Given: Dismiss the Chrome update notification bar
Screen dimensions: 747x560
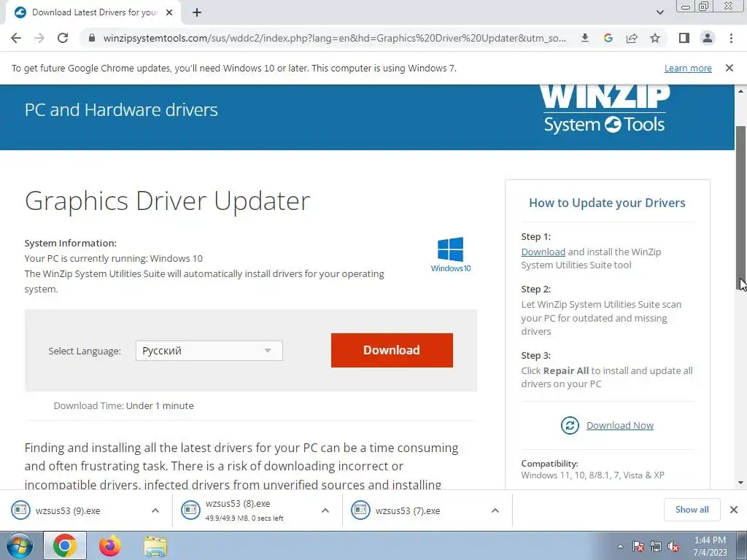Looking at the screenshot, I should (729, 68).
